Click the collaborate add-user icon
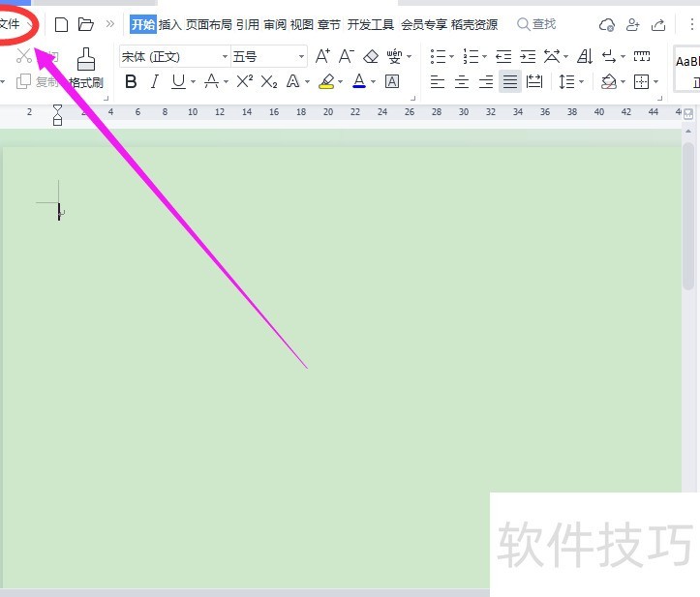 point(632,25)
